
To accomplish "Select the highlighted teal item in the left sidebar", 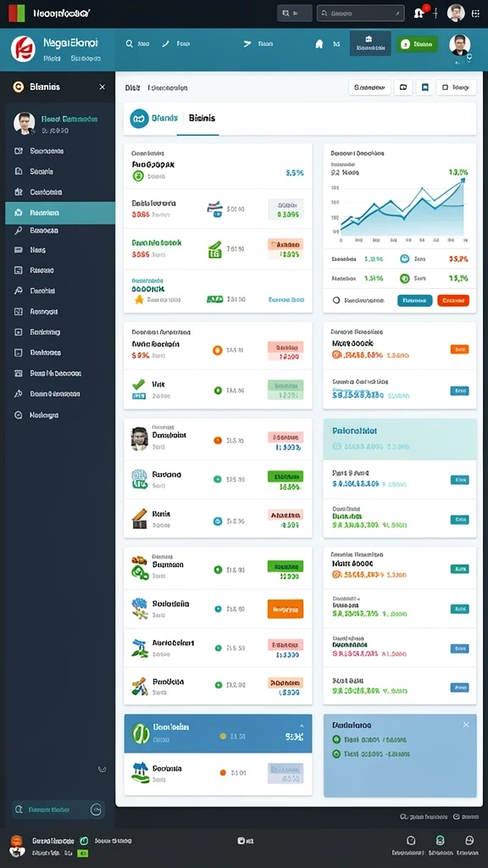I will (x=60, y=213).
